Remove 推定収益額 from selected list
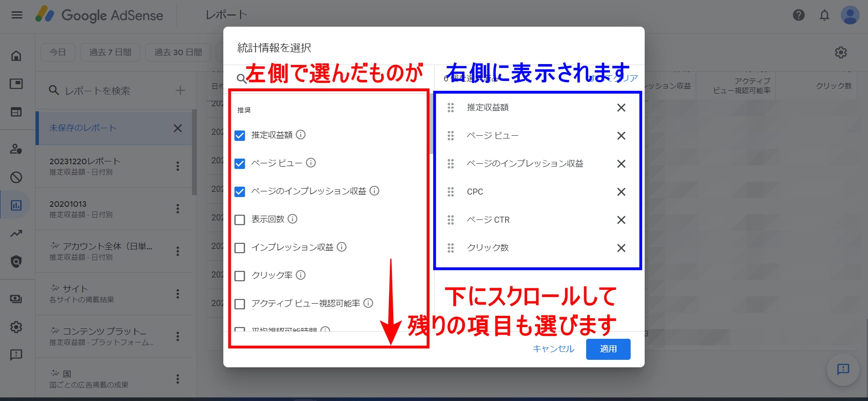868x401 pixels. pyautogui.click(x=621, y=108)
